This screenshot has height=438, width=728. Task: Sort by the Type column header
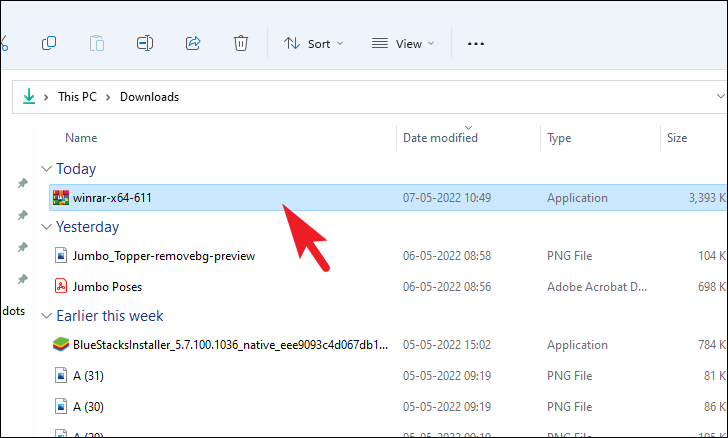coord(559,138)
